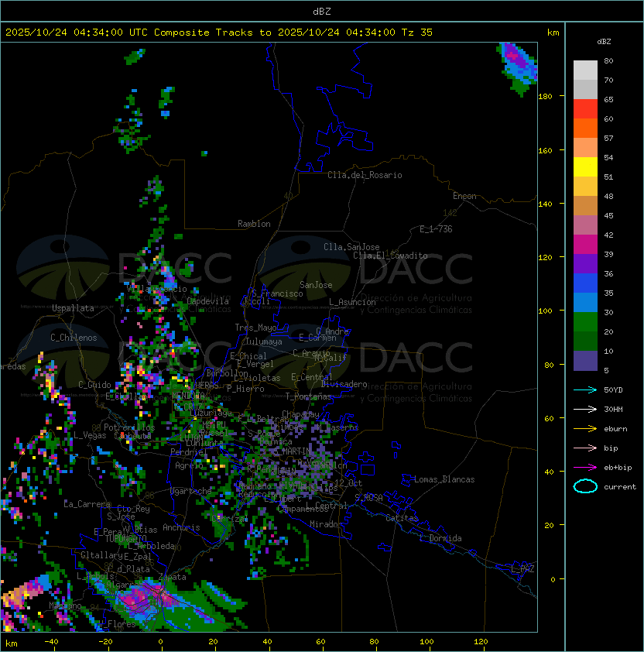644x652 pixels.
Task: Click the dBZ heading above the color scale
Action: coord(604,42)
